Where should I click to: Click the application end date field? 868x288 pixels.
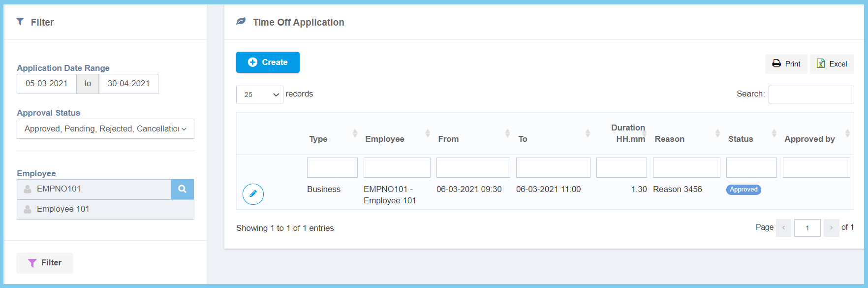point(128,84)
